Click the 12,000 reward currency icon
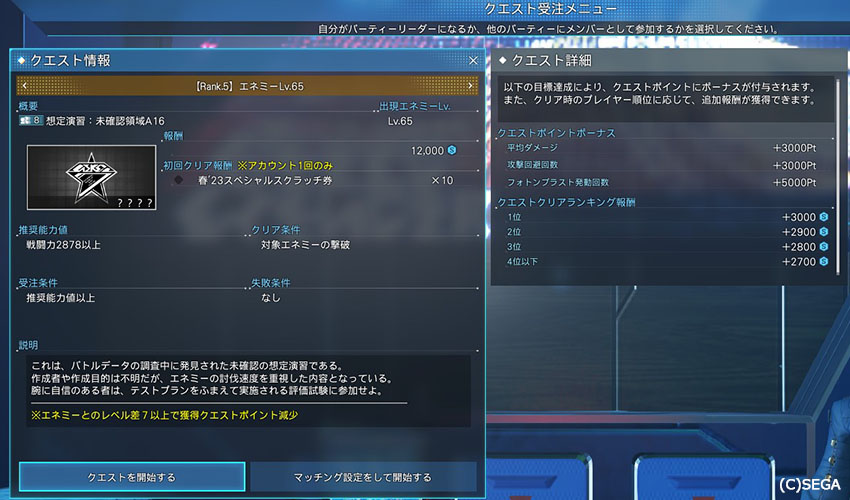This screenshot has height=500, width=850. click(x=452, y=150)
